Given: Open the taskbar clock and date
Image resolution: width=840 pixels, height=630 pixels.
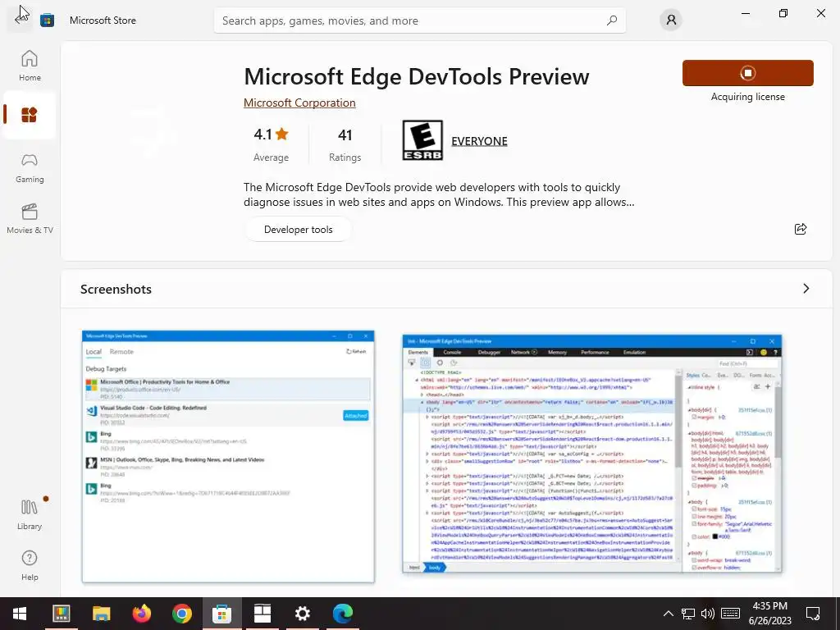Looking at the screenshot, I should (x=769, y=614).
